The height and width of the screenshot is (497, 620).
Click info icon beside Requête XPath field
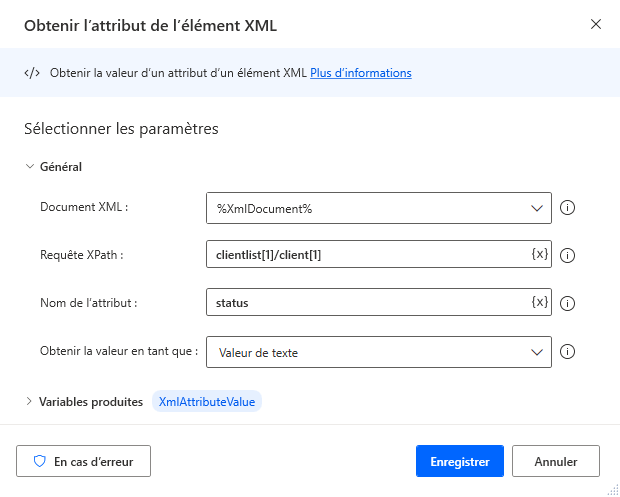(x=568, y=255)
